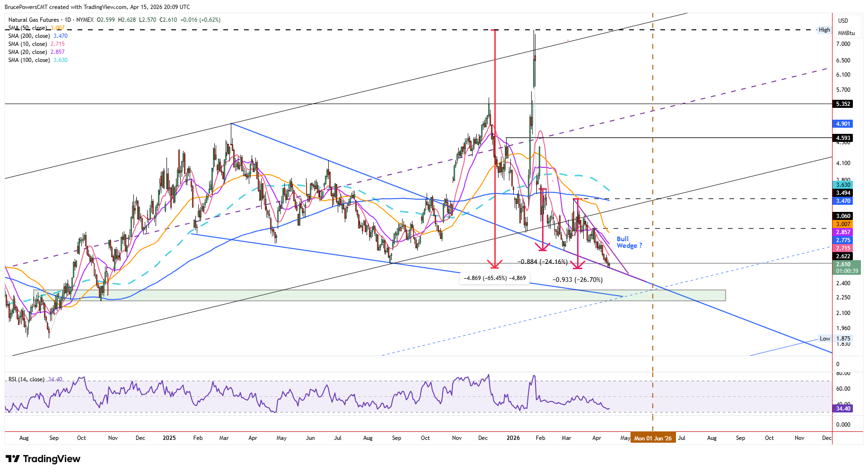Image resolution: width=868 pixels, height=473 pixels.
Task: Click the black 3.060 axis price tag
Action: click(x=842, y=216)
